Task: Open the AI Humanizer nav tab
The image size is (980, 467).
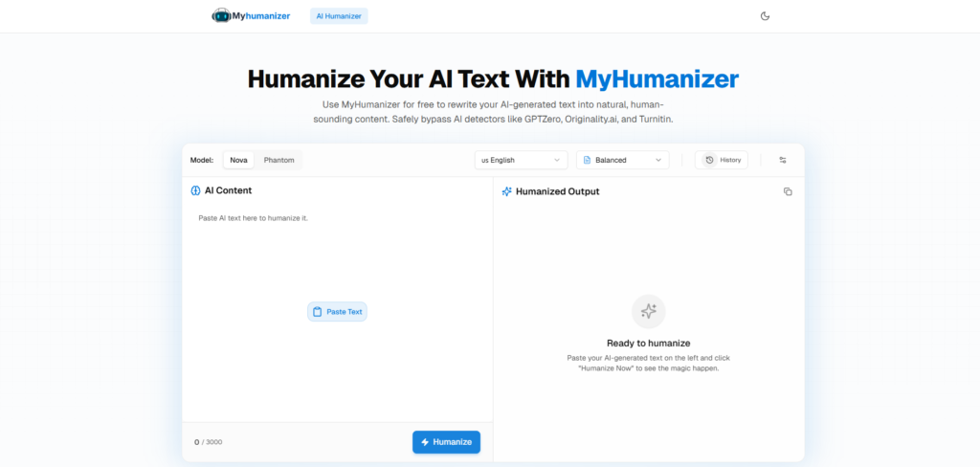Action: [339, 16]
